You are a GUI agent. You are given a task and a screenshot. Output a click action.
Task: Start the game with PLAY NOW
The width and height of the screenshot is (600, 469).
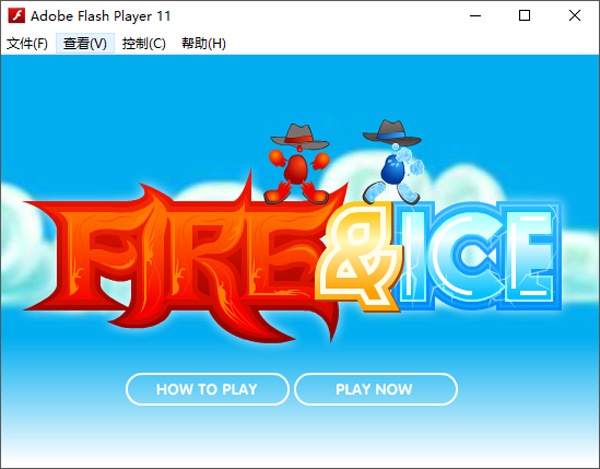coord(376,389)
